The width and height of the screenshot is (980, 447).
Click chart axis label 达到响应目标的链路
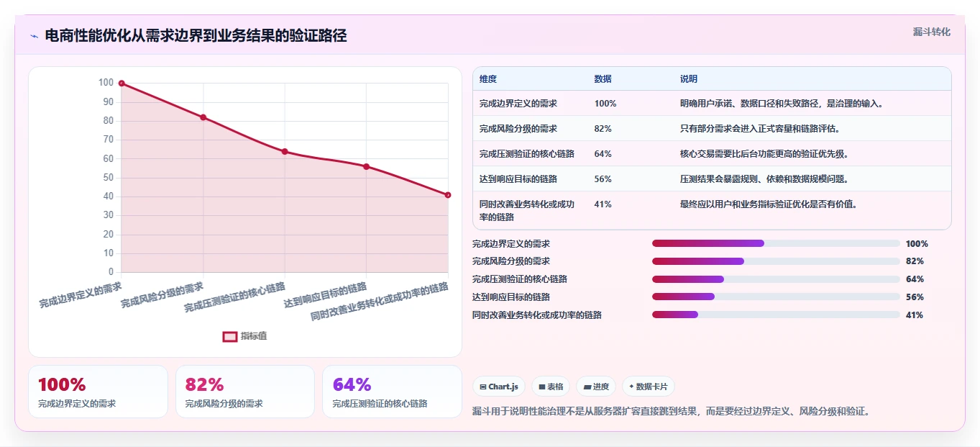pos(326,295)
